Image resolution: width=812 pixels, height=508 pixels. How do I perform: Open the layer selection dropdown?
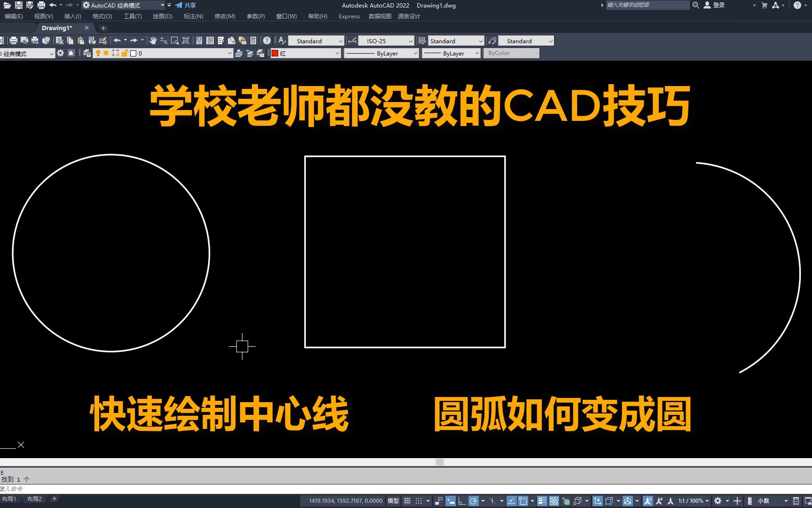click(x=230, y=53)
